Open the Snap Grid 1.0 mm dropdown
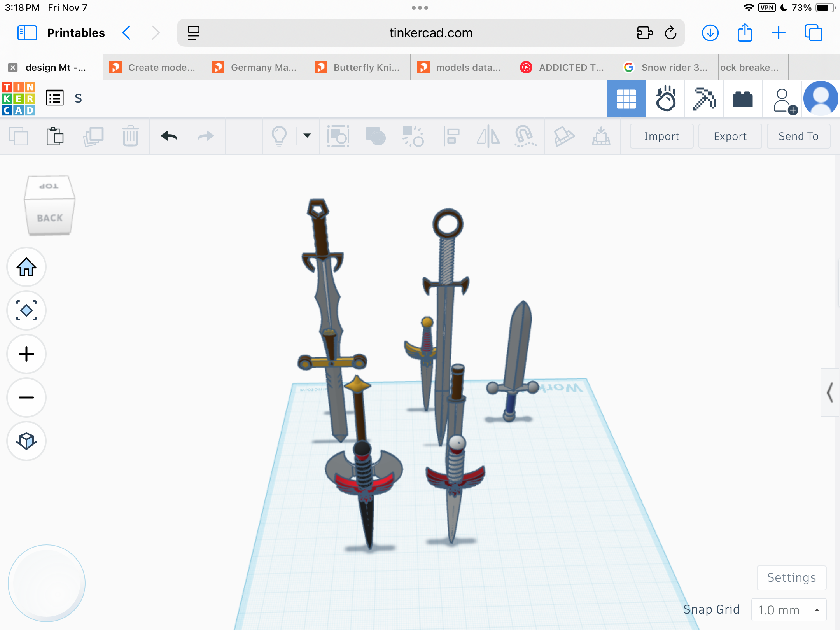The image size is (840, 630). click(x=789, y=610)
